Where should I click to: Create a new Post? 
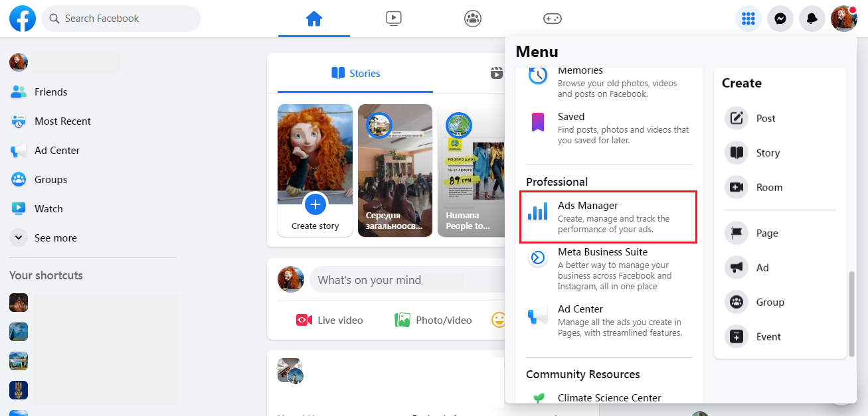[780, 118]
